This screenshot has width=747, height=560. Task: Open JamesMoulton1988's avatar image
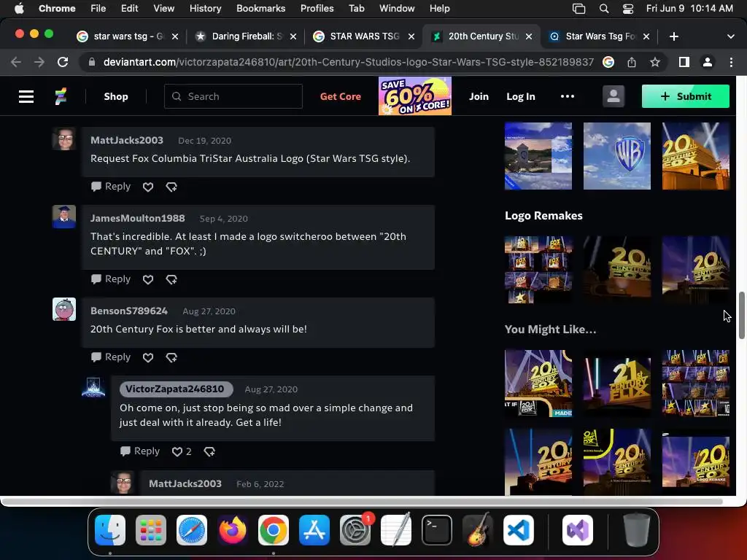coord(64,217)
